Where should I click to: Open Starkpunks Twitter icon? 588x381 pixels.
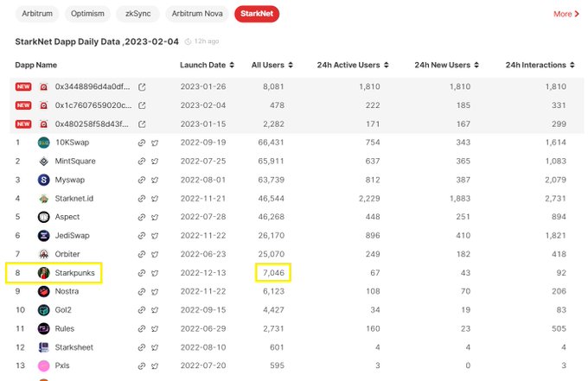tap(155, 273)
